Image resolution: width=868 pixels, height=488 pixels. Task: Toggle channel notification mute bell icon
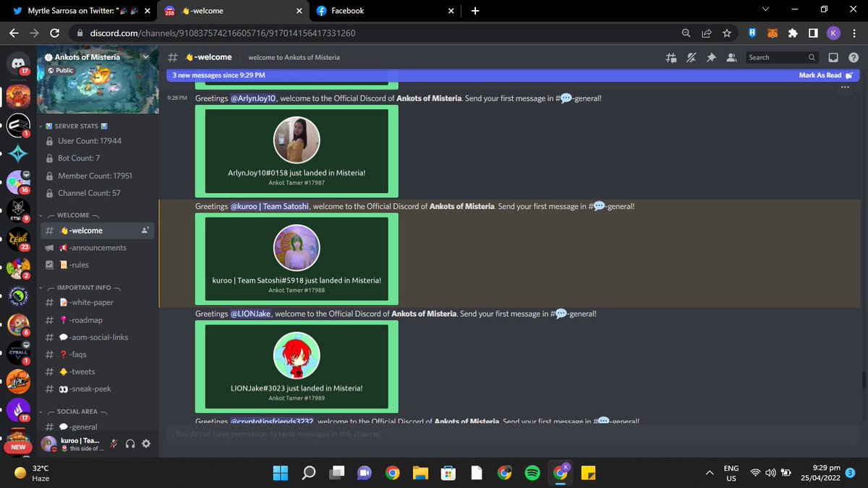(x=692, y=57)
